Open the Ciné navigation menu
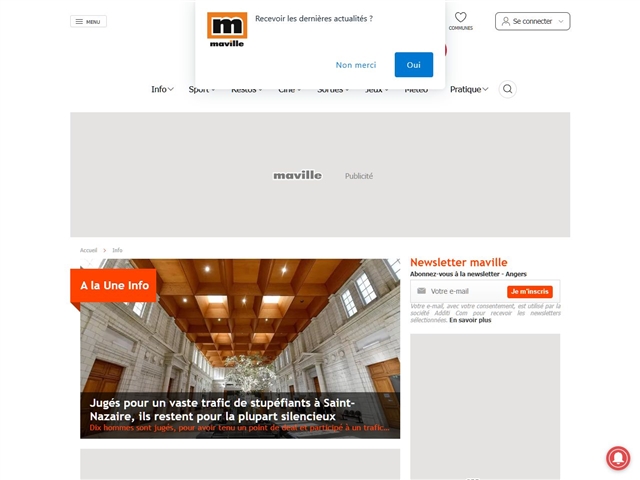 (x=289, y=90)
